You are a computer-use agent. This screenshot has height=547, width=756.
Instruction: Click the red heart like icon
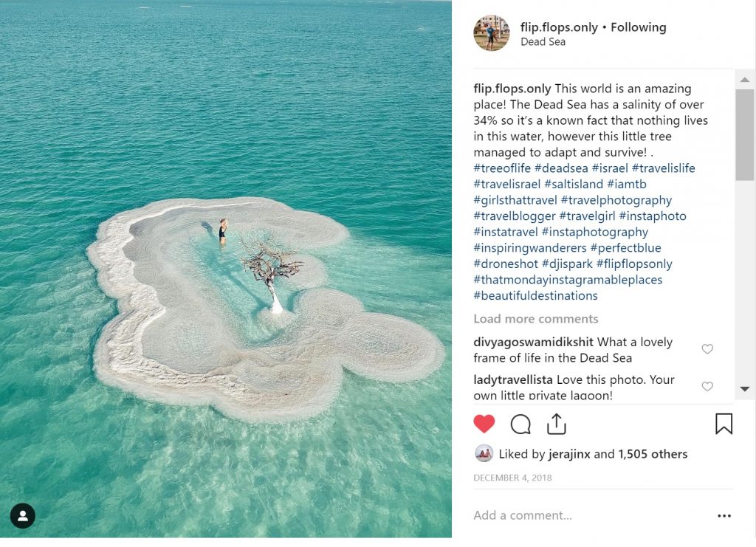tap(484, 424)
